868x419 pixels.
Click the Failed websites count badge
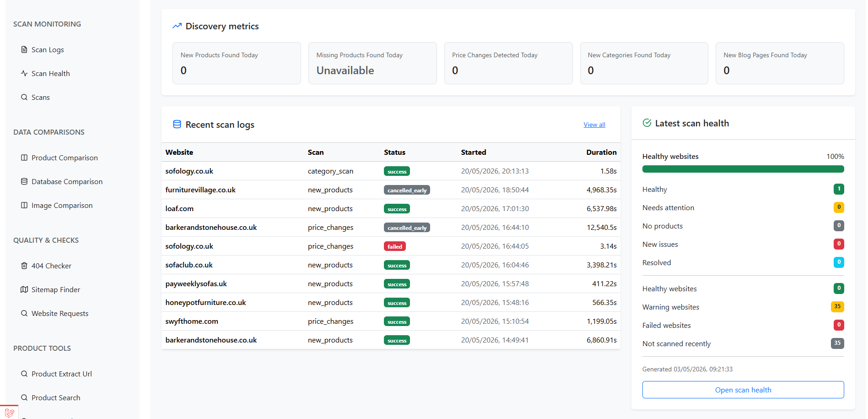click(839, 325)
